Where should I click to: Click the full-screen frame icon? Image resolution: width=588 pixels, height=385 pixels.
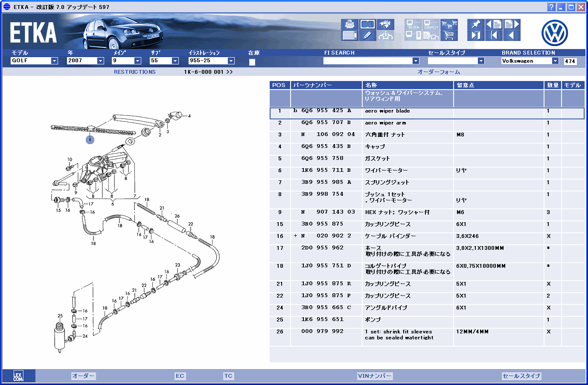click(367, 24)
